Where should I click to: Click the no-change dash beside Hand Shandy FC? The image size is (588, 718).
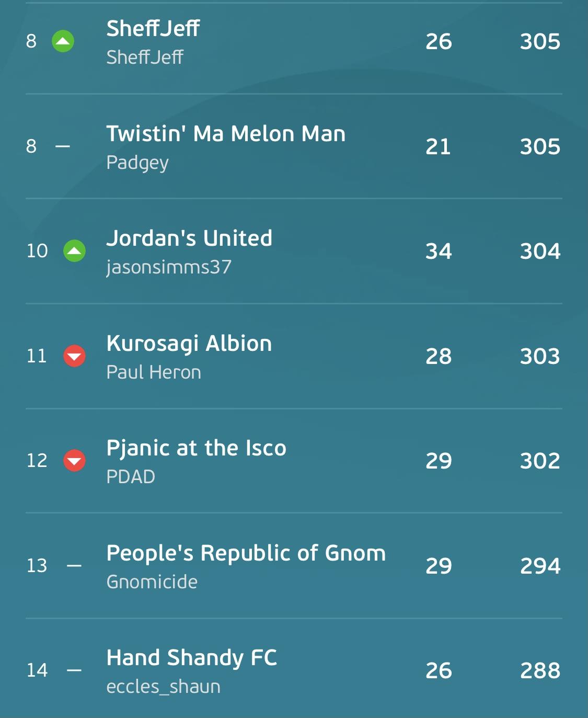[74, 670]
